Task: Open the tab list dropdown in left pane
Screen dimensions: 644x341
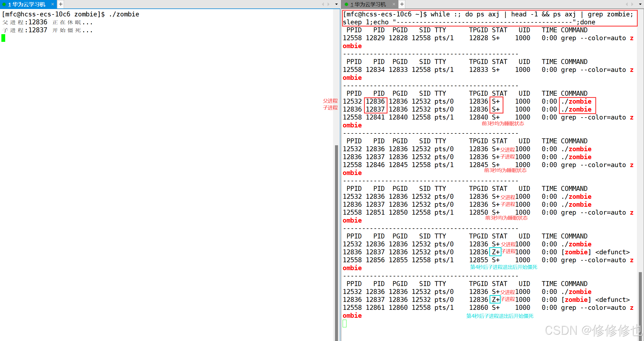Action: click(x=336, y=4)
